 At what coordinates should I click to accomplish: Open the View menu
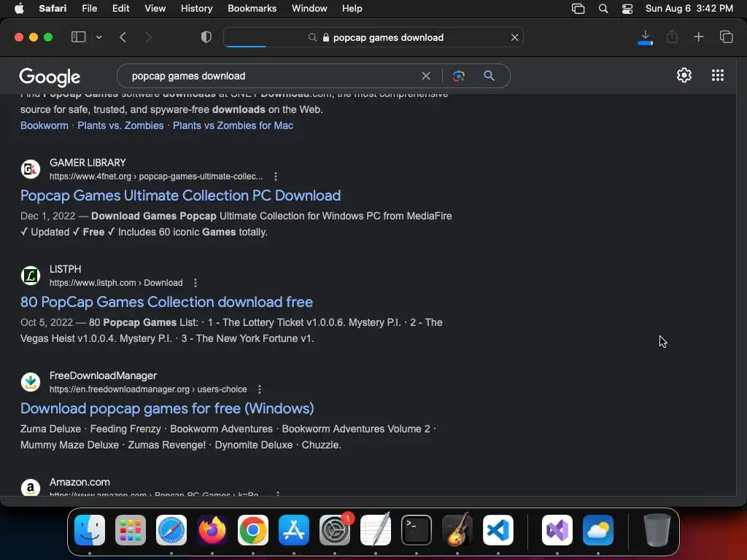tap(155, 9)
